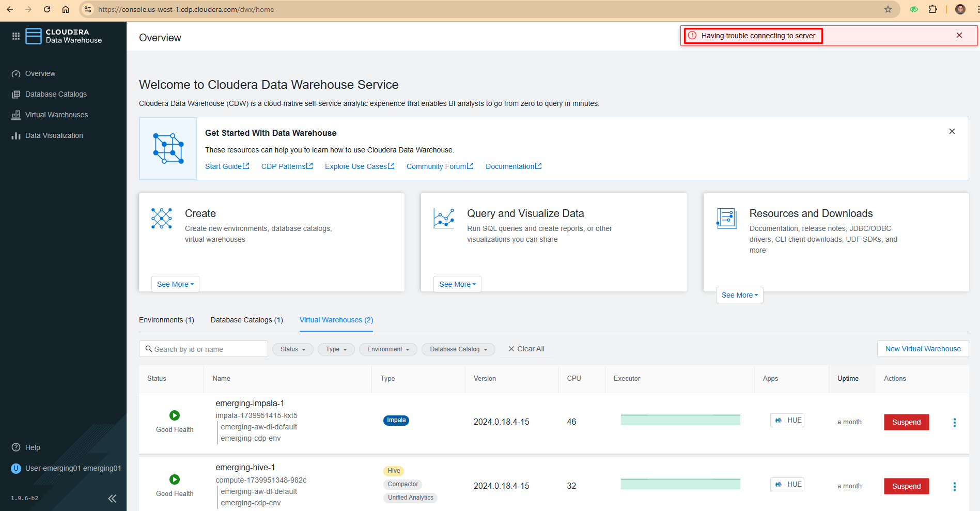
Task: Focus the Search by id or name field
Action: click(x=204, y=349)
